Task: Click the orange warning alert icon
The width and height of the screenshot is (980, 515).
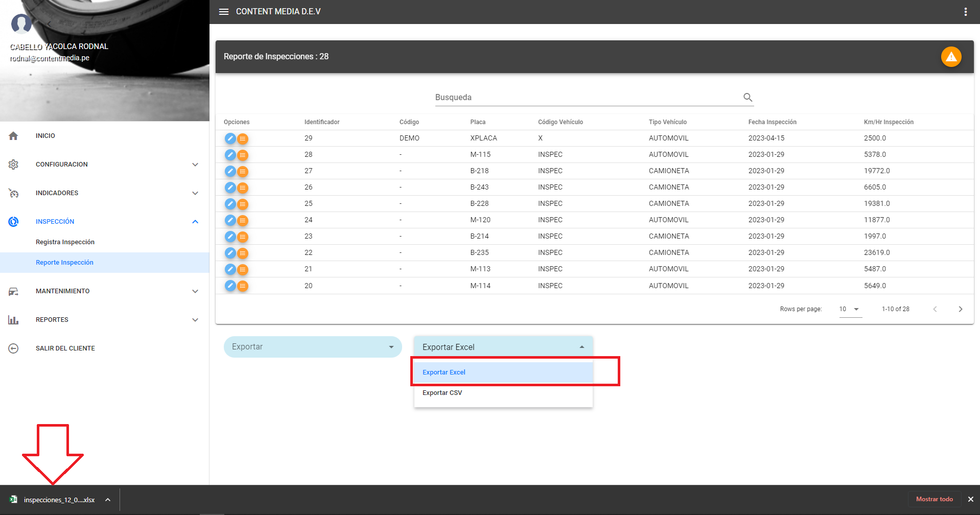Action: click(x=951, y=57)
